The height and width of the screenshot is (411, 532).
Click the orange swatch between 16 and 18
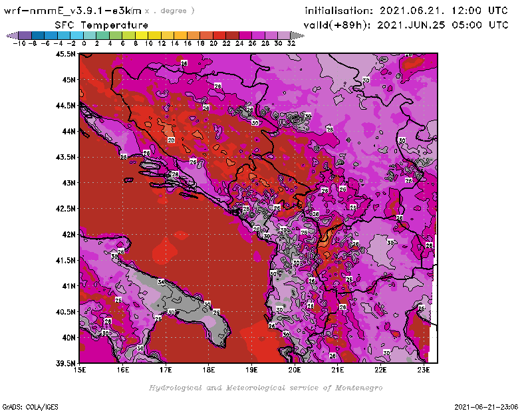tap(194, 35)
